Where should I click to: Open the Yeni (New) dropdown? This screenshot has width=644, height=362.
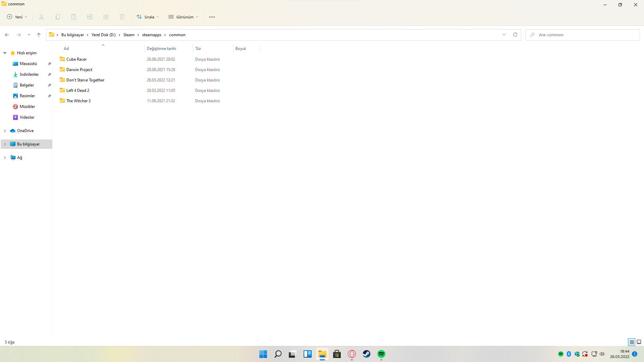click(x=17, y=17)
